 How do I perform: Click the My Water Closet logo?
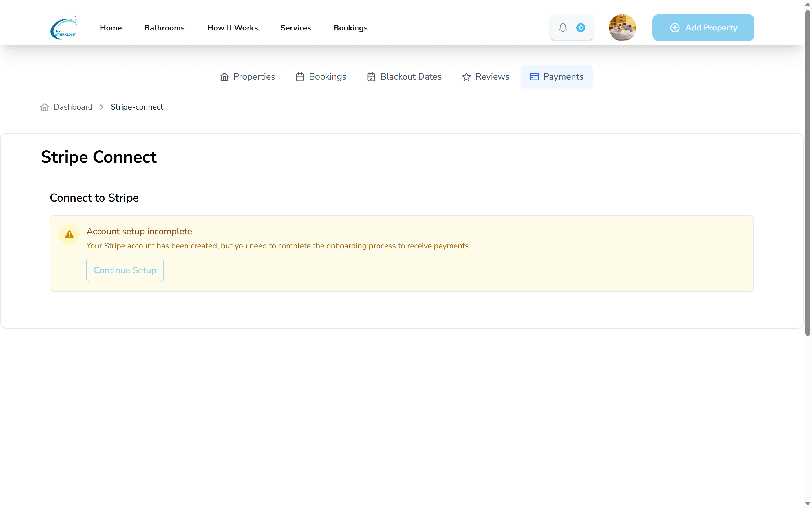click(x=64, y=27)
